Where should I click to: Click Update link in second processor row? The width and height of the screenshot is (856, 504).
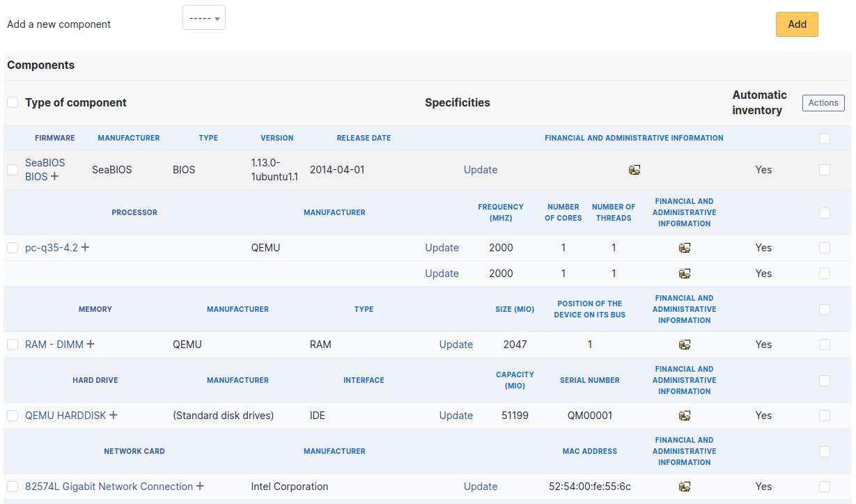[x=442, y=274]
